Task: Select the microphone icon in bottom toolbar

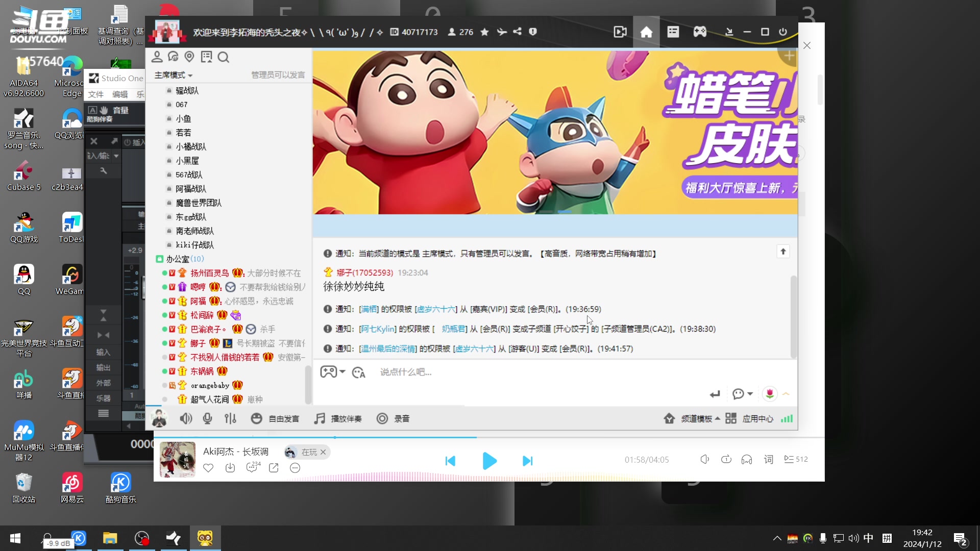Action: point(207,418)
